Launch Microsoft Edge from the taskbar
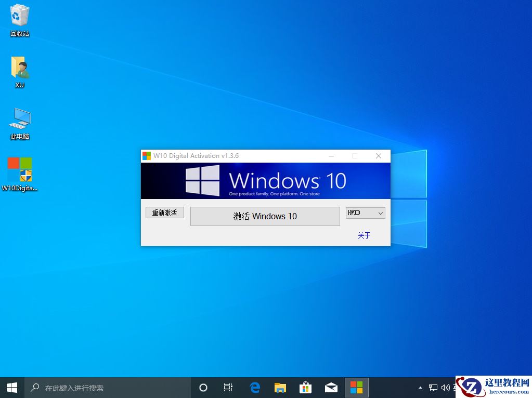The width and height of the screenshot is (532, 398). 254,387
